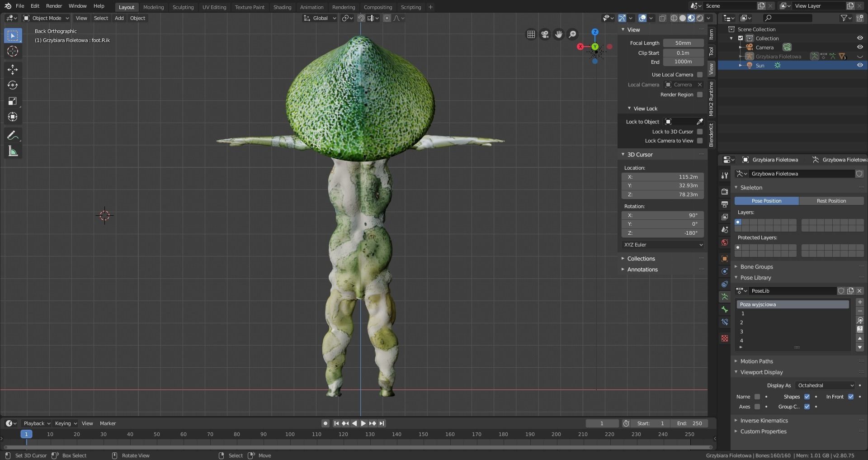Viewport: 868px width, 460px height.
Task: Open the Tool properties tab icon
Action: coord(725,175)
